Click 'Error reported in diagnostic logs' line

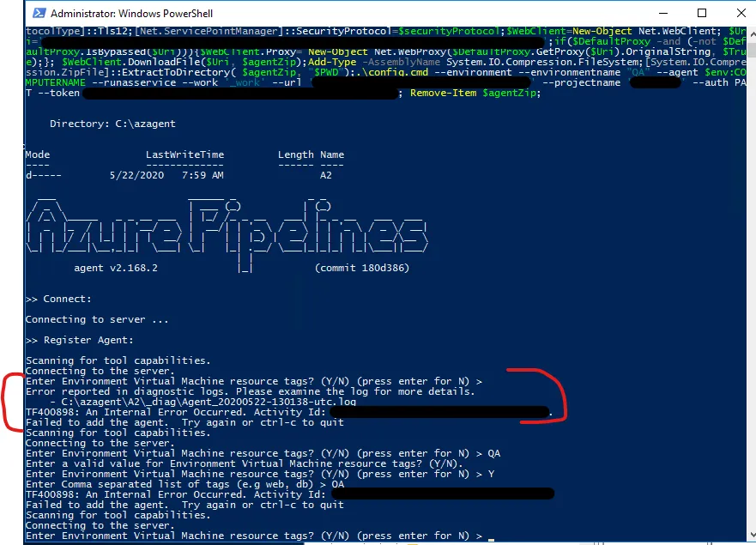click(251, 391)
